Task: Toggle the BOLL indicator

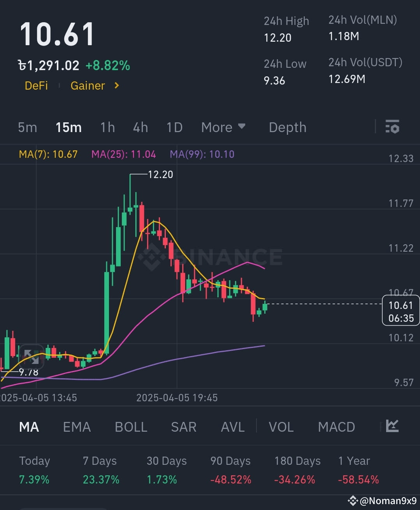Action: (131, 427)
